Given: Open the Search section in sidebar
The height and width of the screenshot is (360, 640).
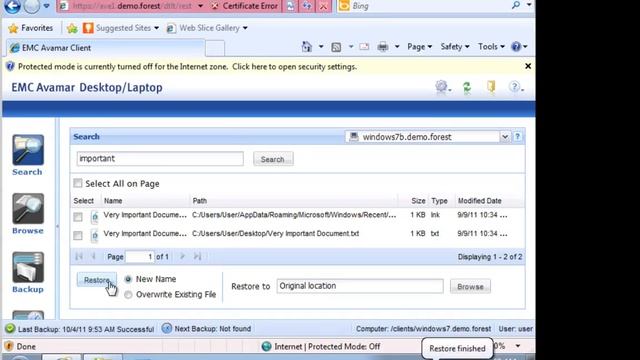Looking at the screenshot, I should 27,156.
